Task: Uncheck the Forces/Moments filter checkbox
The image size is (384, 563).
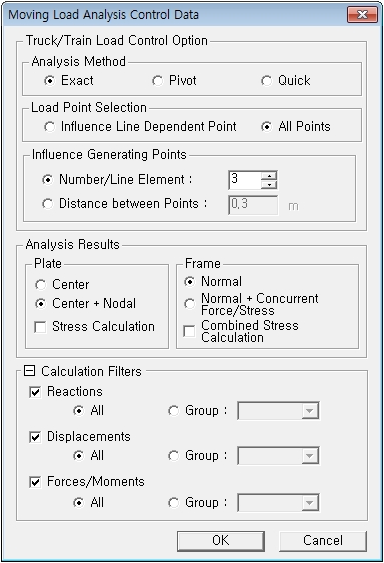Action: (35, 482)
